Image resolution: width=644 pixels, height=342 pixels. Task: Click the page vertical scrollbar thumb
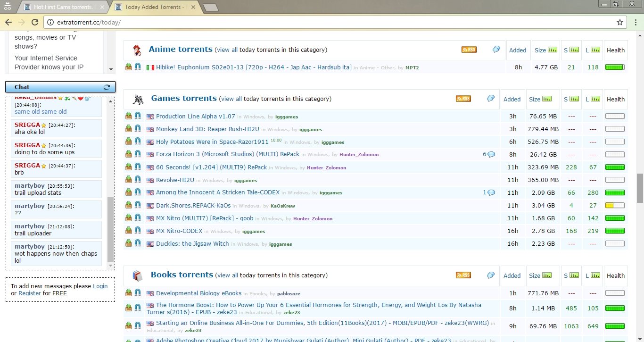[640, 188]
